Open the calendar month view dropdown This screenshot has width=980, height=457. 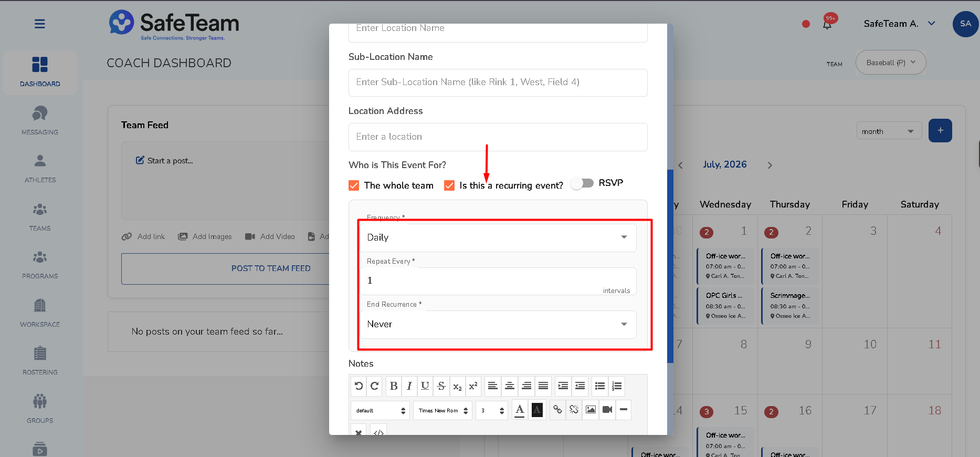pos(889,131)
